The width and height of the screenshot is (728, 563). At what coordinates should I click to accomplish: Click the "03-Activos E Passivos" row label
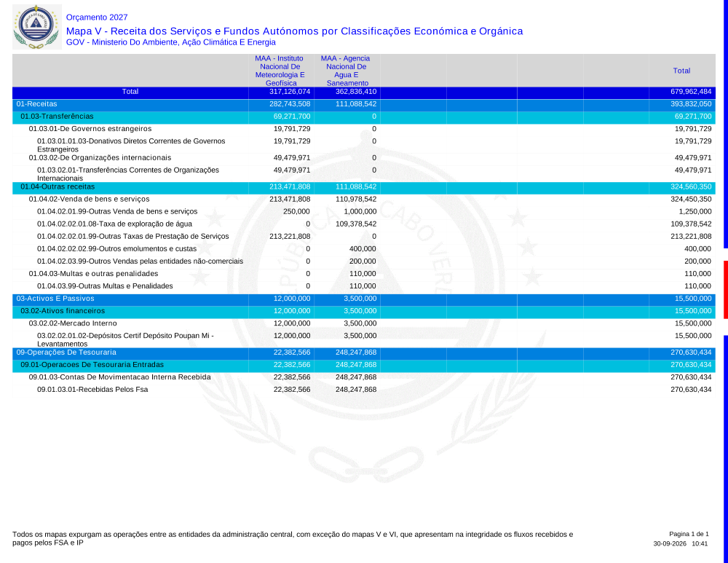click(x=55, y=299)
